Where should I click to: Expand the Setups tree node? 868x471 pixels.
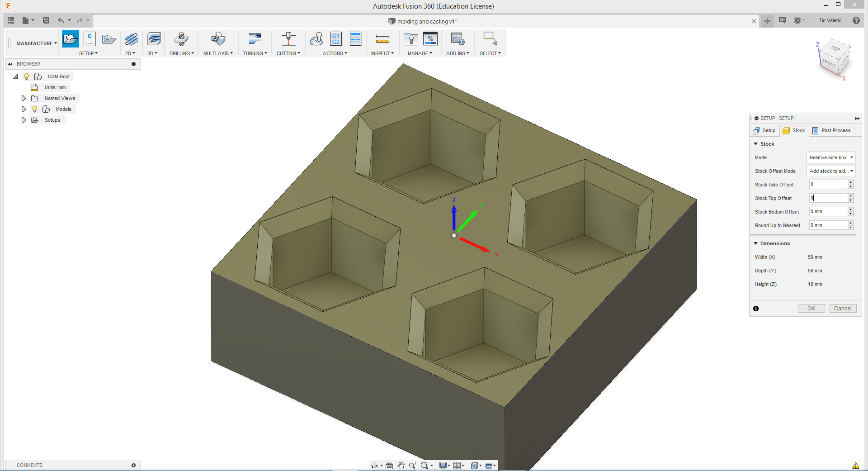[24, 120]
